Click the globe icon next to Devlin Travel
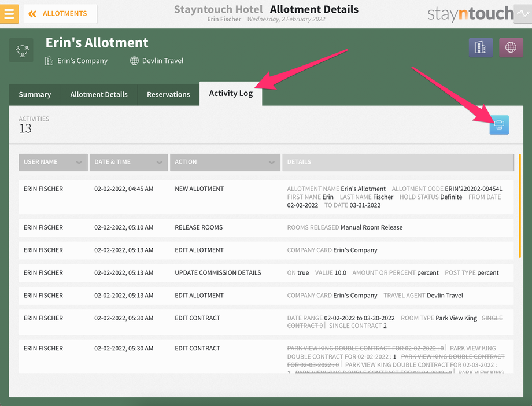The height and width of the screenshot is (406, 532). pos(134,61)
